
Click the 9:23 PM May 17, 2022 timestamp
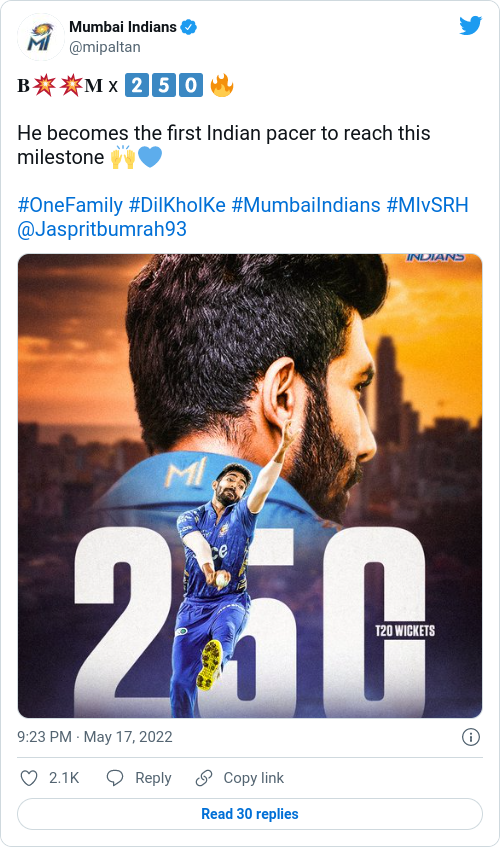point(95,737)
